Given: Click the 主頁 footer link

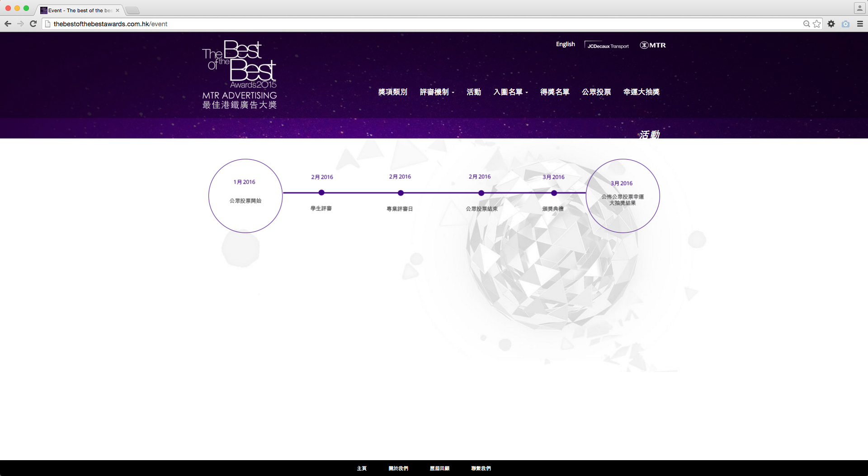Looking at the screenshot, I should 362,468.
